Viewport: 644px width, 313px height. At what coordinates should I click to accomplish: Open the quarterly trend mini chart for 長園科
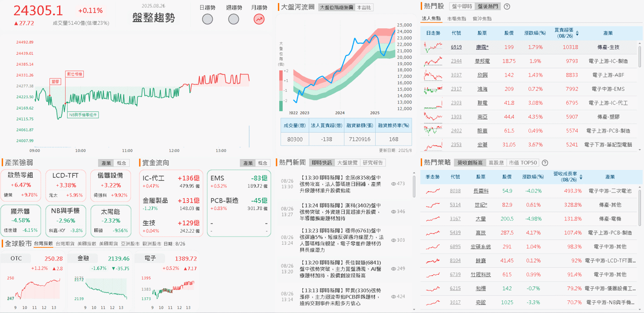(433, 191)
